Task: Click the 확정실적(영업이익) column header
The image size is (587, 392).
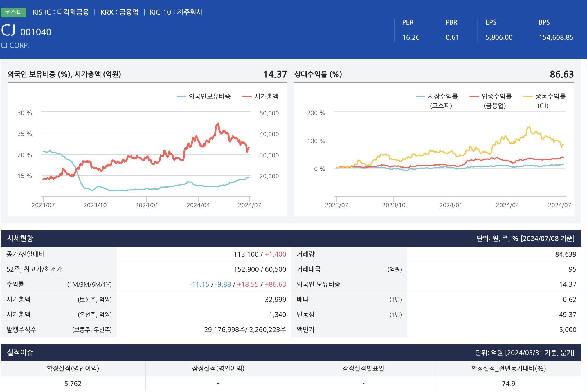Action: click(73, 368)
